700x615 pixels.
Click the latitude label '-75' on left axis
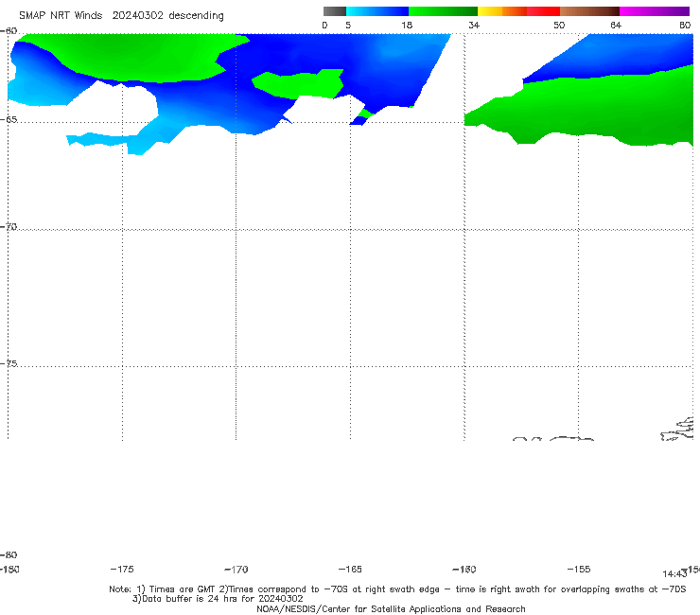pyautogui.click(x=9, y=363)
